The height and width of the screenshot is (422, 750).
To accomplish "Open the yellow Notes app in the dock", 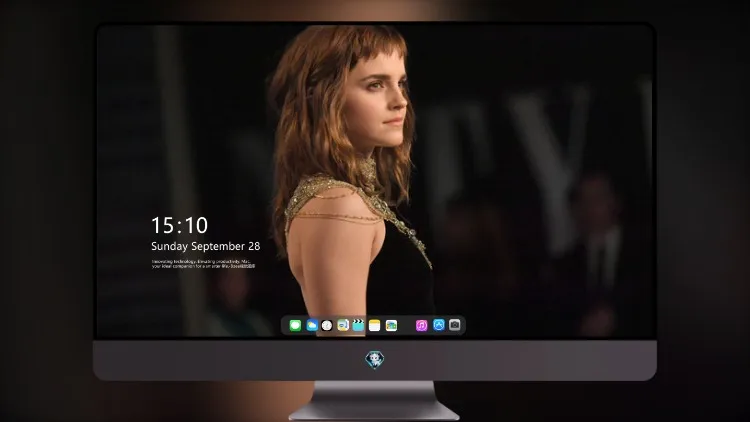I will pos(375,325).
